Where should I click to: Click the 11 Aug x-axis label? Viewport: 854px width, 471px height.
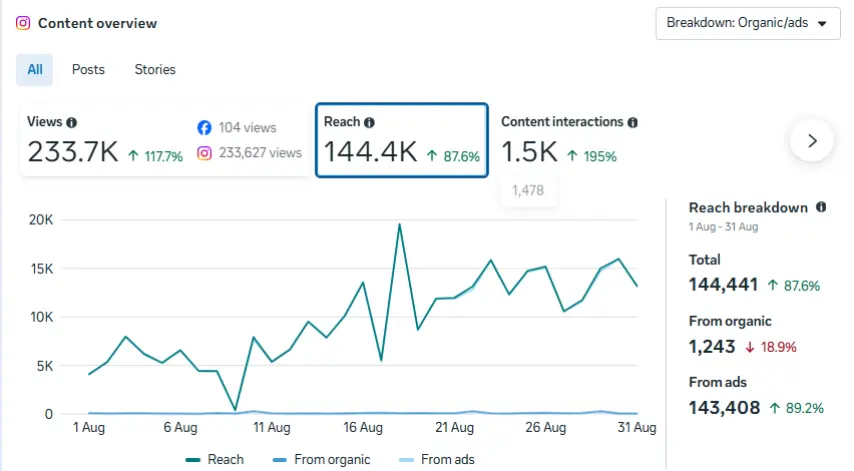point(271,428)
